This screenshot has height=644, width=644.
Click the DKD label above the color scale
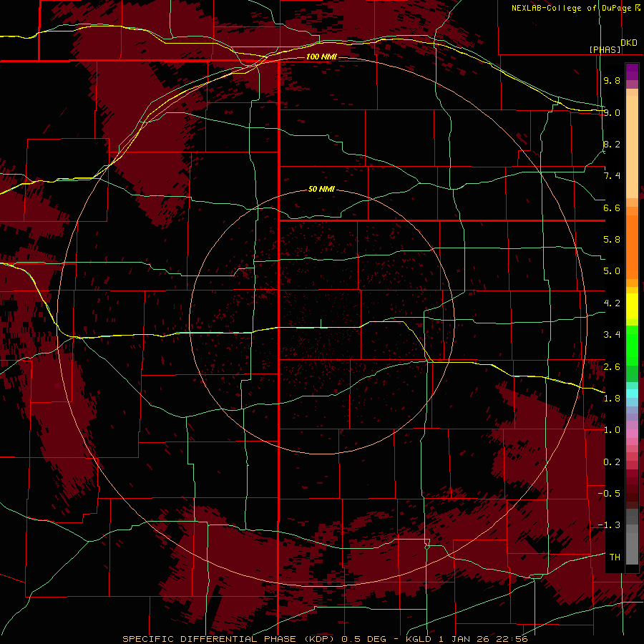629,42
